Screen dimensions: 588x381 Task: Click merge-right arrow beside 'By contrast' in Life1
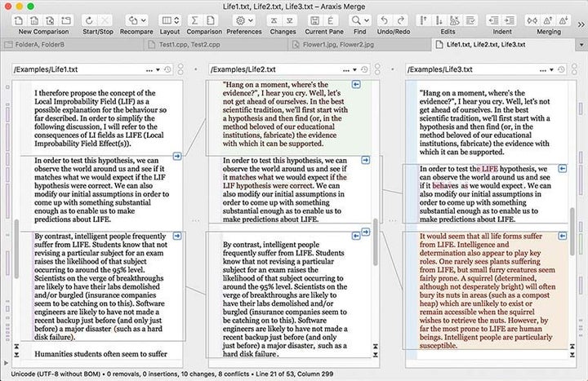(x=177, y=235)
